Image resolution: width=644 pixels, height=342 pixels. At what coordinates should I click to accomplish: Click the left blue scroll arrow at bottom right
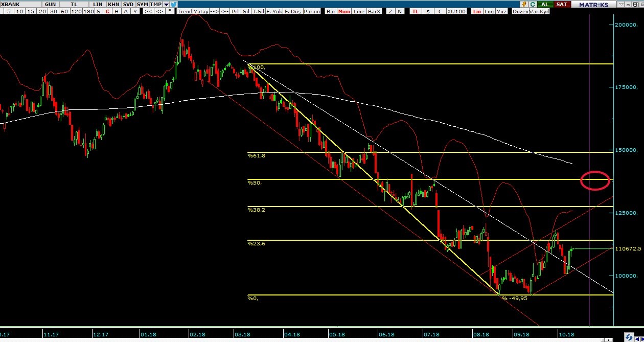637,339
